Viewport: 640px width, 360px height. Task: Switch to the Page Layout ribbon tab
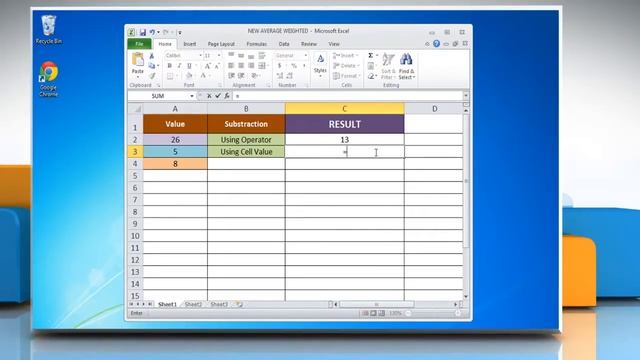click(x=221, y=44)
